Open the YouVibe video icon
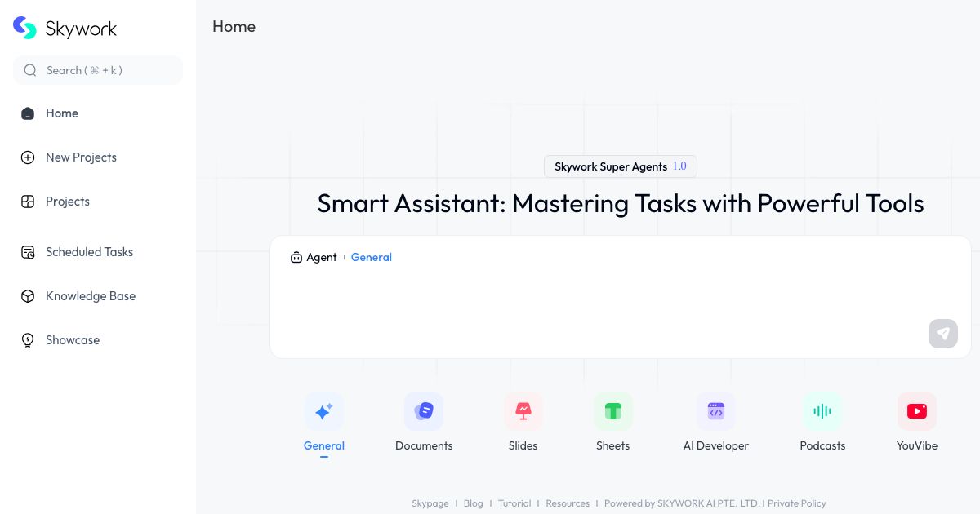The image size is (980, 514). [x=916, y=411]
